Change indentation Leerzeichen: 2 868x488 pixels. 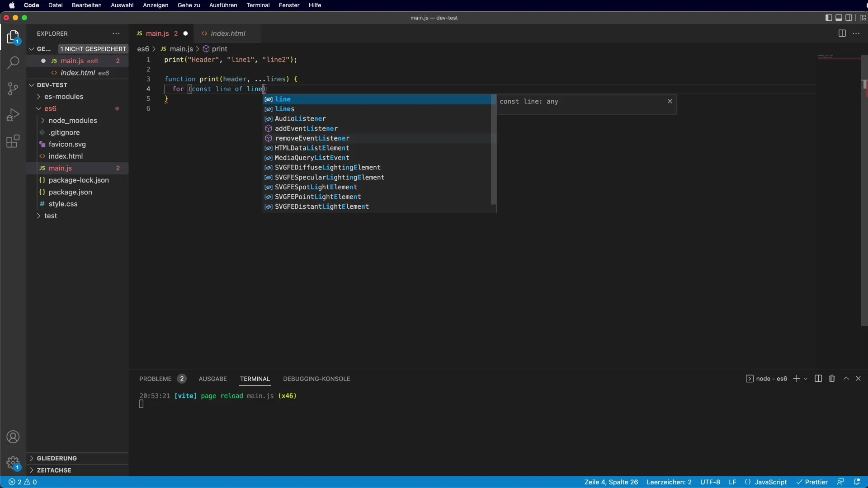(x=669, y=482)
